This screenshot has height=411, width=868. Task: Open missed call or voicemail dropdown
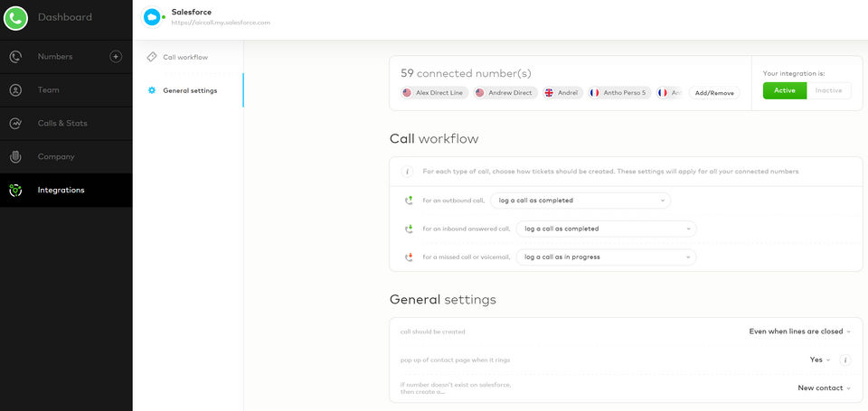point(606,257)
